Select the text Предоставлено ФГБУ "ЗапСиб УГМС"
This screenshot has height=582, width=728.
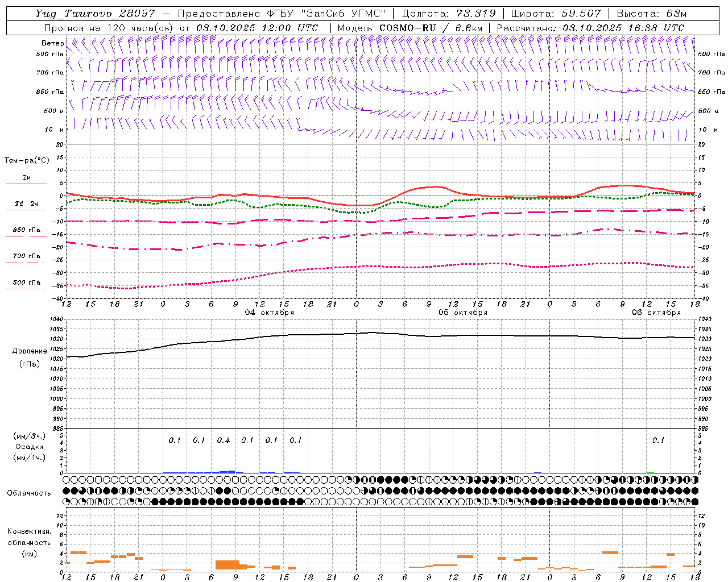tap(282, 14)
